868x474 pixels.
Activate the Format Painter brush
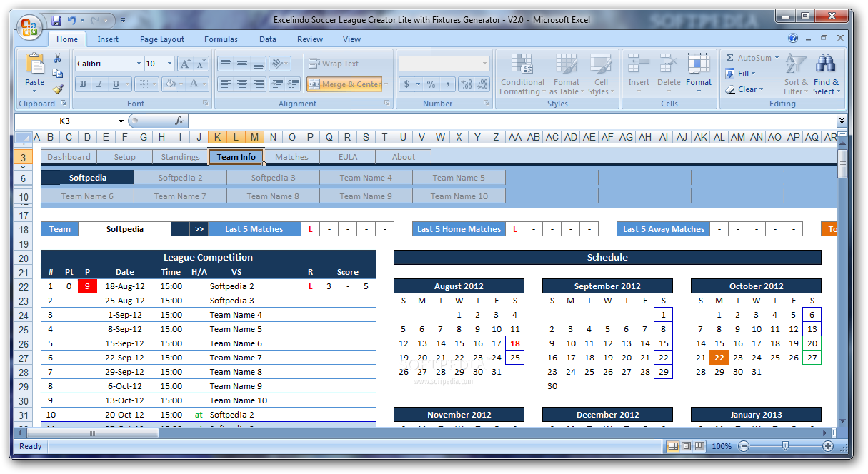pyautogui.click(x=58, y=89)
